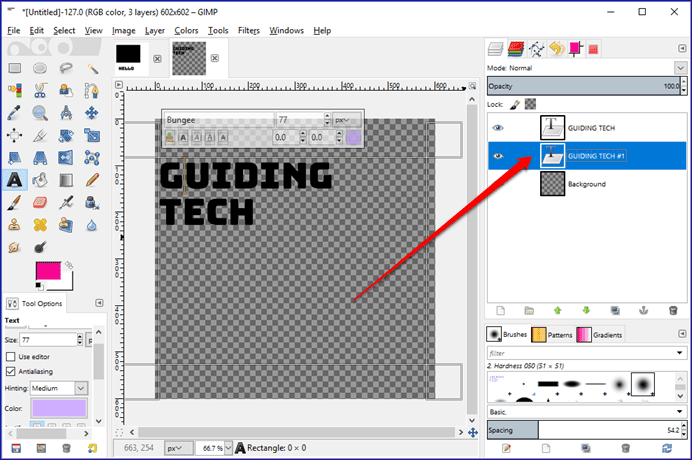Open the Filters menu
692x460 pixels.
[249, 30]
